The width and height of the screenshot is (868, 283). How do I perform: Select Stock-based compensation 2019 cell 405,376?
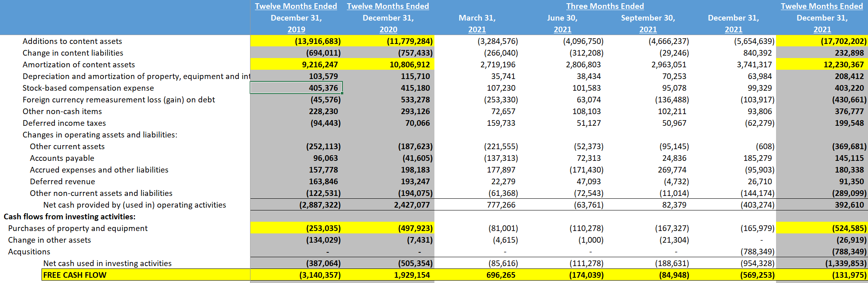point(296,88)
